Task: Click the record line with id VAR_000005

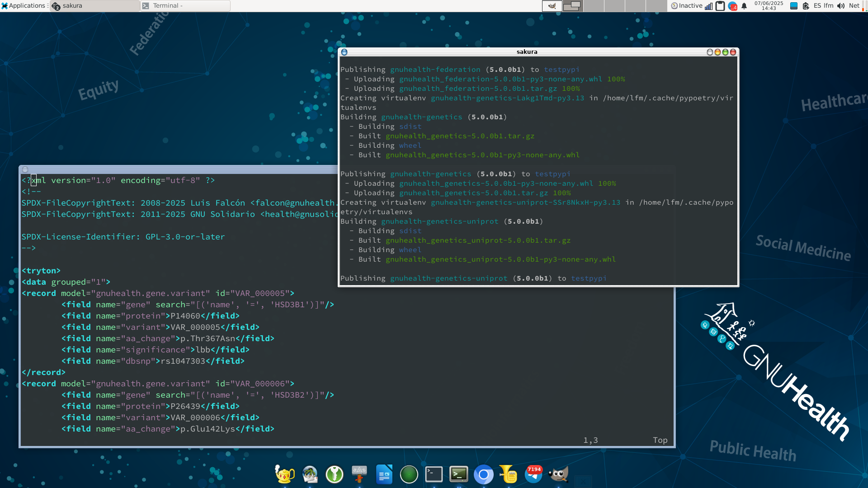Action: pyautogui.click(x=158, y=293)
